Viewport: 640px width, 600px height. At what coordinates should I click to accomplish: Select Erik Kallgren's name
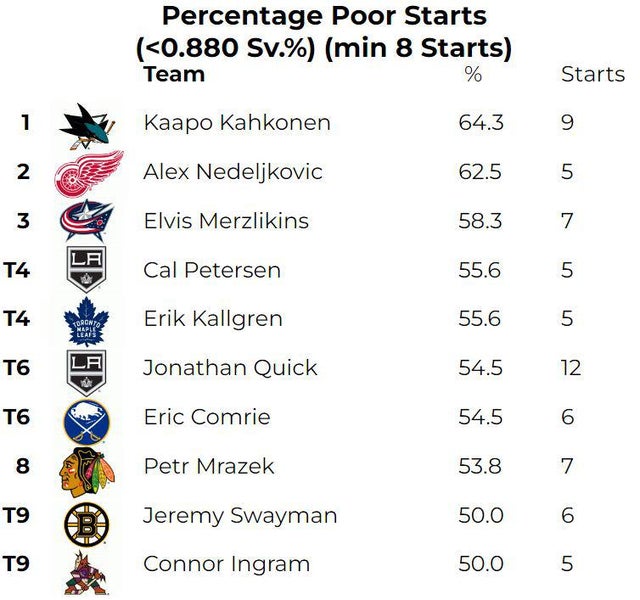tap(213, 319)
